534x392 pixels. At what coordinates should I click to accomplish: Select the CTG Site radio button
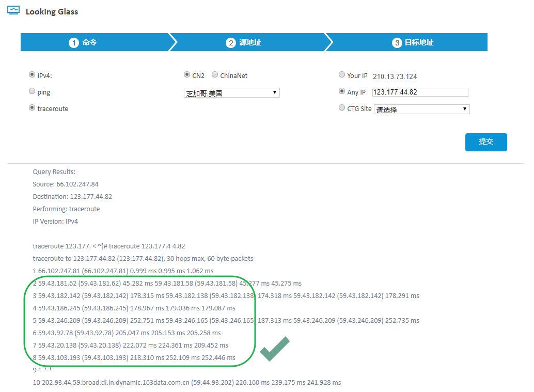coord(342,108)
